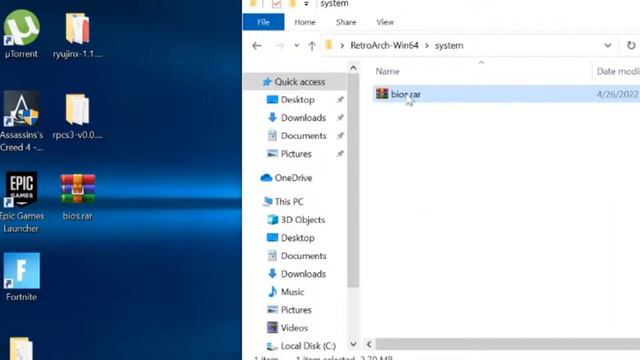640x360 pixels.
Task: Select the bios.rar archive on the desktop
Action: click(78, 197)
